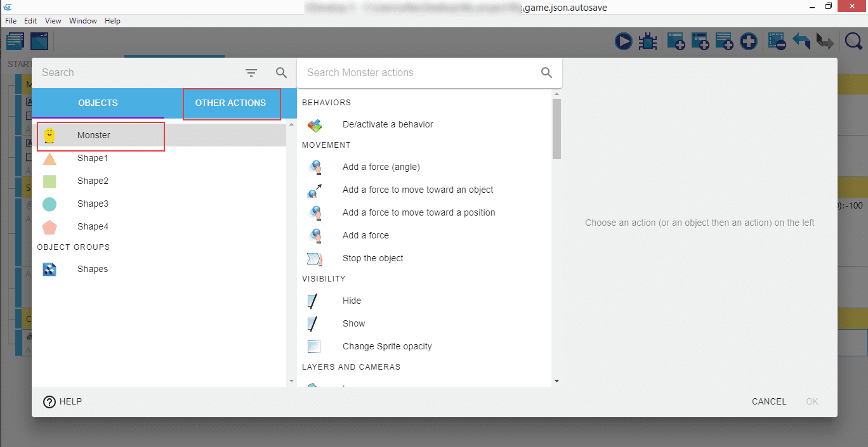The width and height of the screenshot is (868, 447).
Task: Choose the Stop the object action
Action: click(x=372, y=258)
